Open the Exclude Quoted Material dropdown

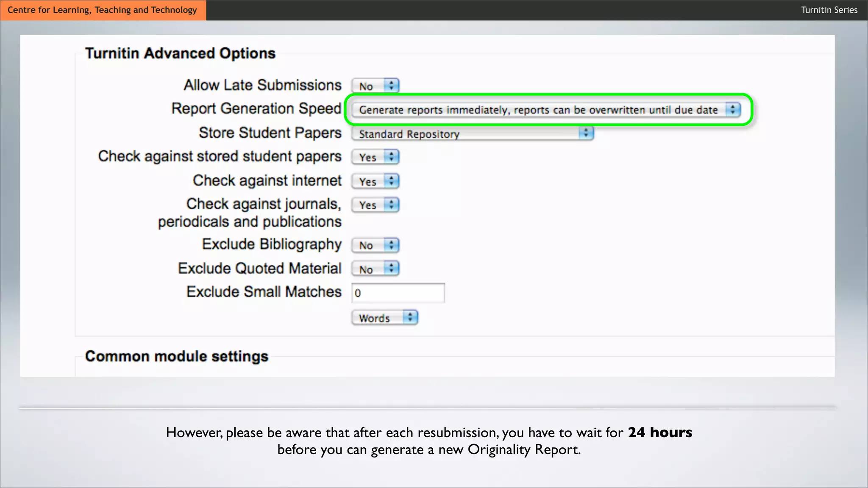[376, 269]
